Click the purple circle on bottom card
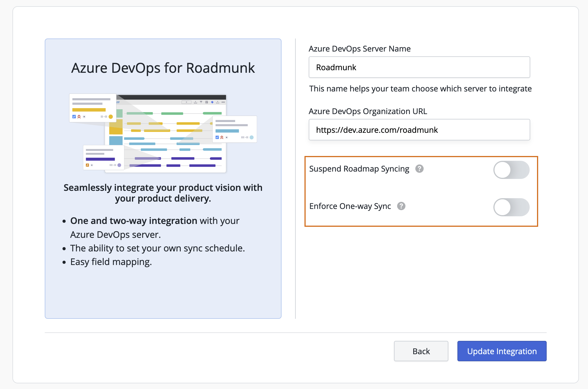Image resolution: width=588 pixels, height=389 pixels. pyautogui.click(x=119, y=165)
